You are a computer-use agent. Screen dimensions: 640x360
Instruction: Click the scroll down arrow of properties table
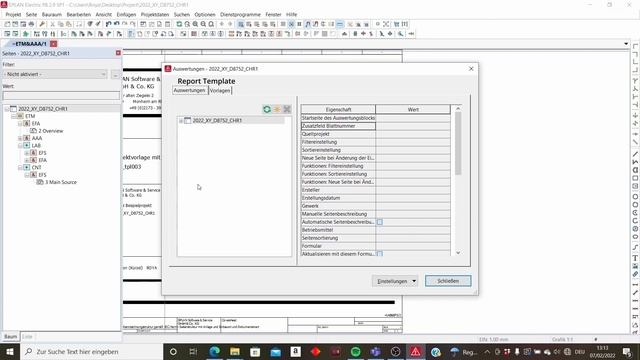click(458, 253)
